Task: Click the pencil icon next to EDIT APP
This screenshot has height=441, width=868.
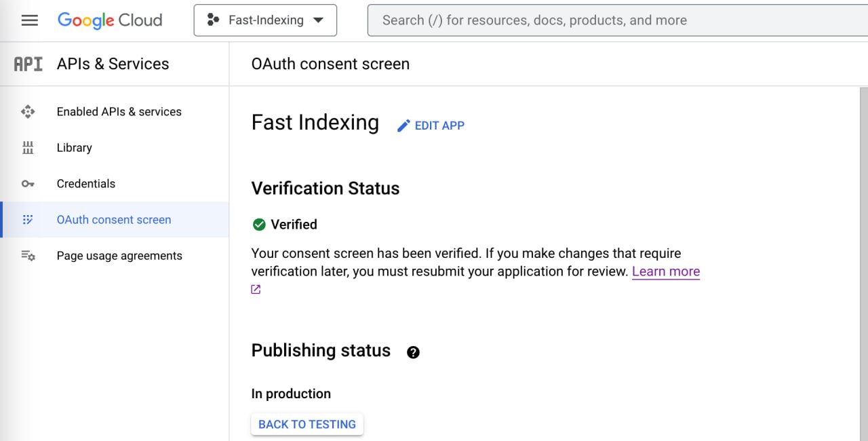Action: pyautogui.click(x=403, y=126)
